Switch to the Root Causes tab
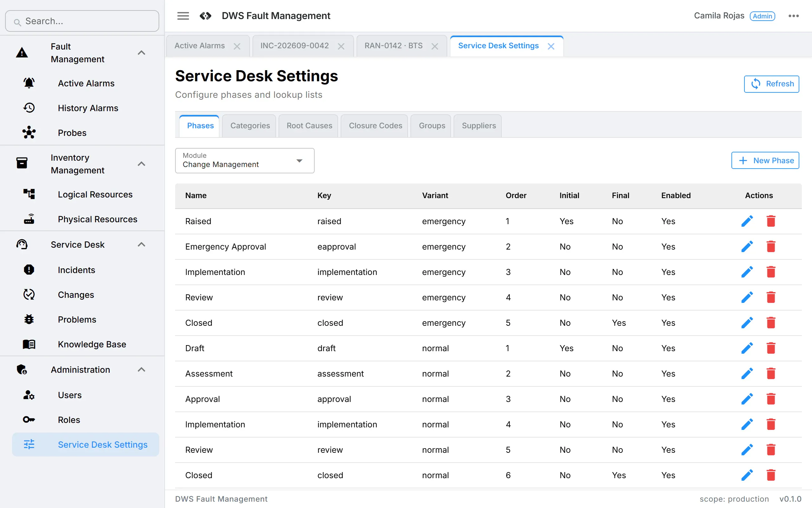812x508 pixels. 309,126
